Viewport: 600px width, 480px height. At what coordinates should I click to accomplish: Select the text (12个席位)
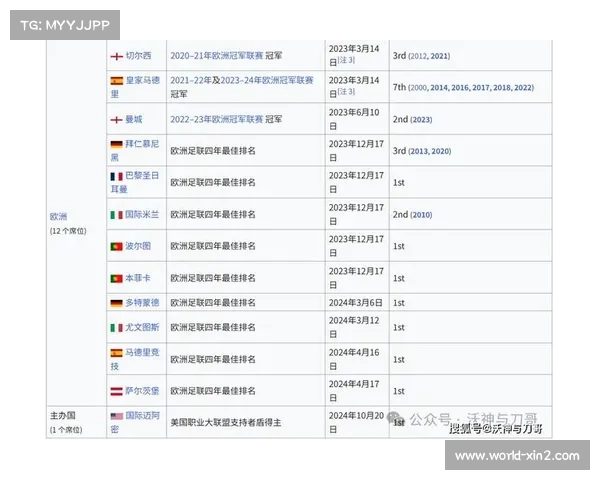[68, 231]
